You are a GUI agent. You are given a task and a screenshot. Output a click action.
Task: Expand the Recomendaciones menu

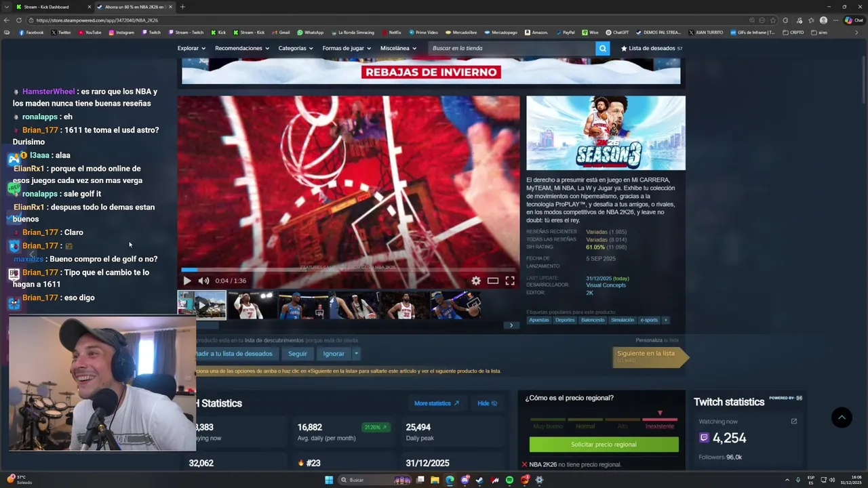[242, 48]
